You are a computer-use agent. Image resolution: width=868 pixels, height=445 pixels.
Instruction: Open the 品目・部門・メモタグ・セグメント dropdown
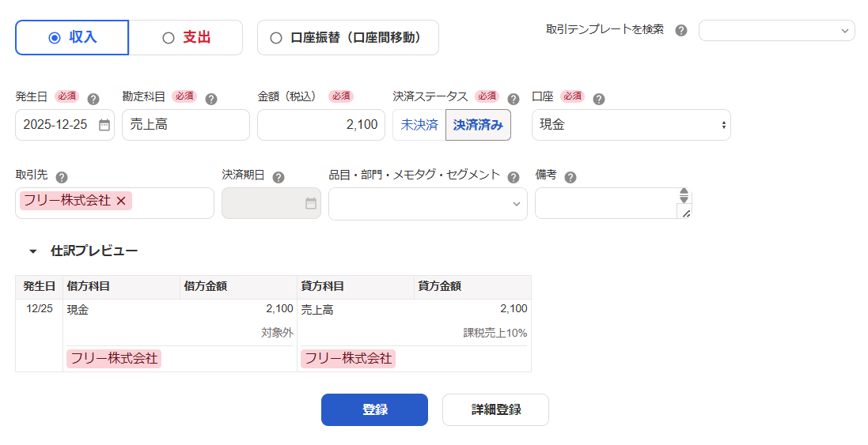click(428, 203)
